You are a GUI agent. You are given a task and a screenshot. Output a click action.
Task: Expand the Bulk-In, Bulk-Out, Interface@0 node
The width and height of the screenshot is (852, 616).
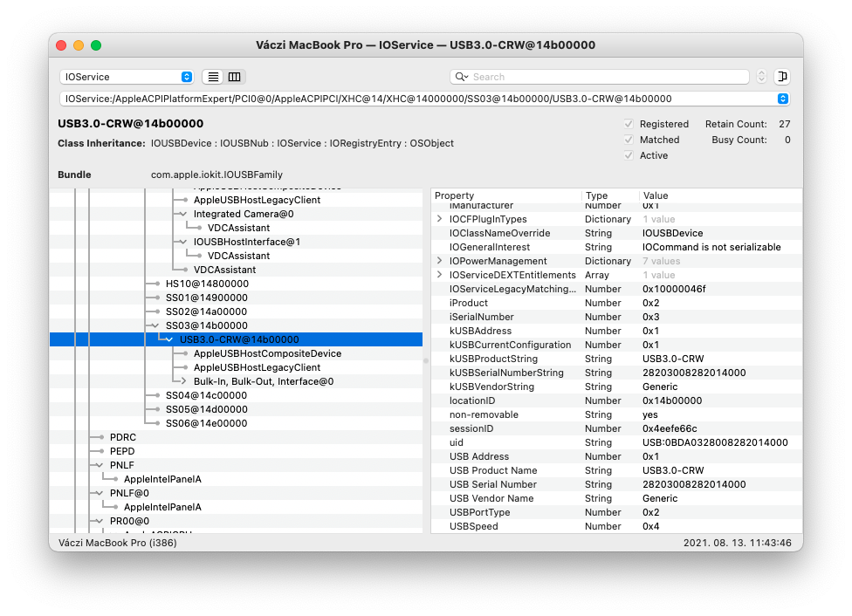pos(183,381)
